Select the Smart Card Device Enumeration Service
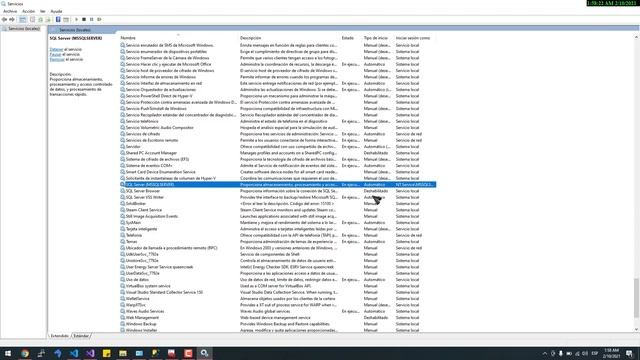Screen dimensions: 640x360 tap(278, 172)
